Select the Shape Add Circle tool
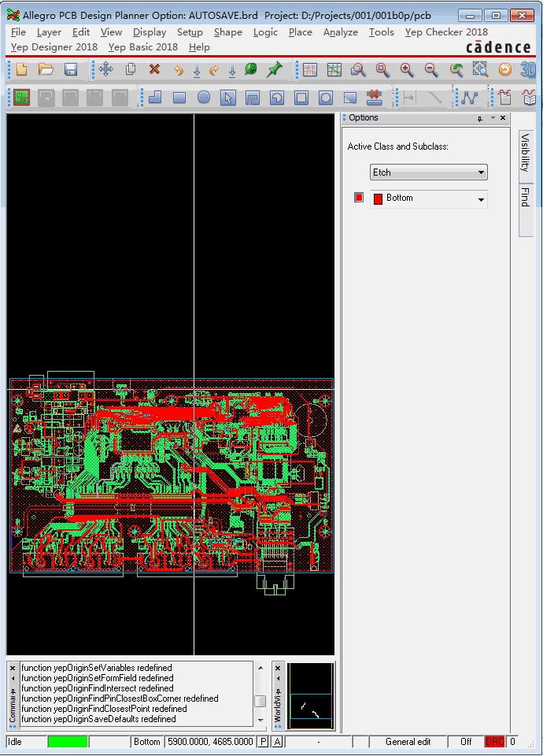The height and width of the screenshot is (756, 543). click(204, 98)
